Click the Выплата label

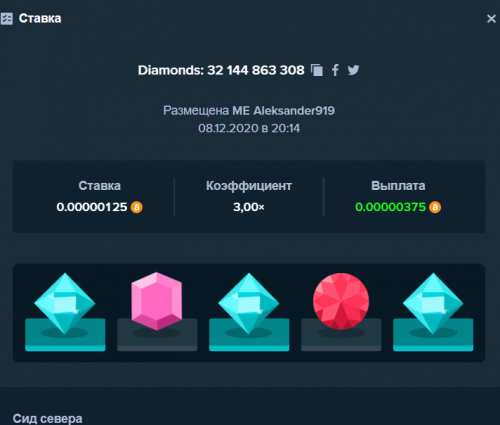click(x=398, y=186)
